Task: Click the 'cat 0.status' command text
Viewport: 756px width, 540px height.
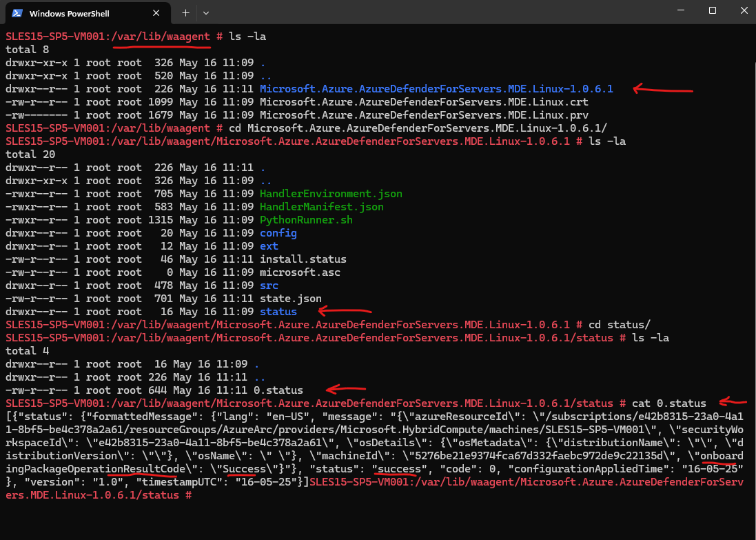Action: [669, 403]
